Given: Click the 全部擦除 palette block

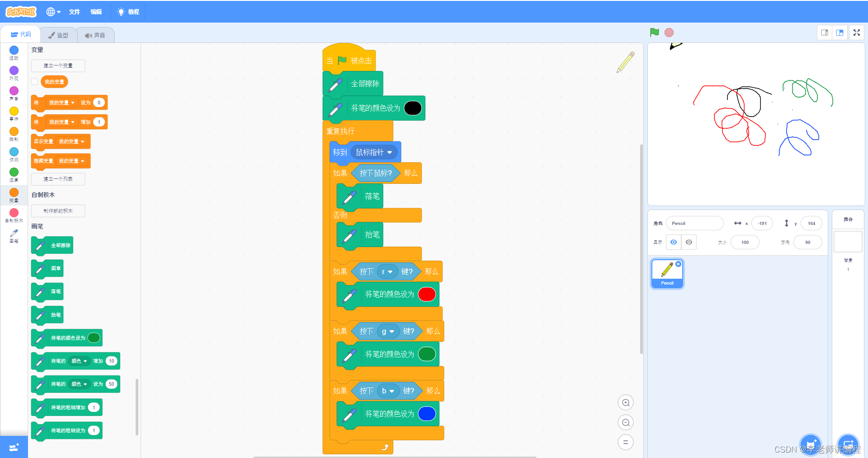Looking at the screenshot, I should click(x=52, y=245).
